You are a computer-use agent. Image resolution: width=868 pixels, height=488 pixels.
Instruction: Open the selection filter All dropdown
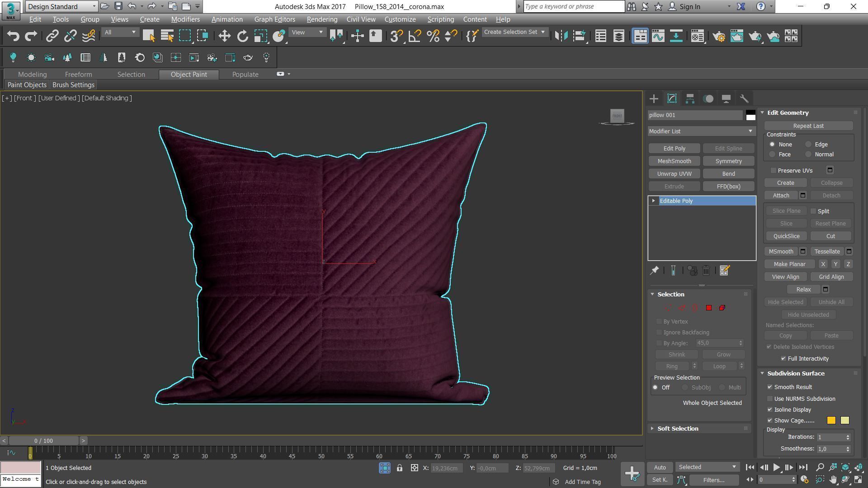(x=120, y=32)
